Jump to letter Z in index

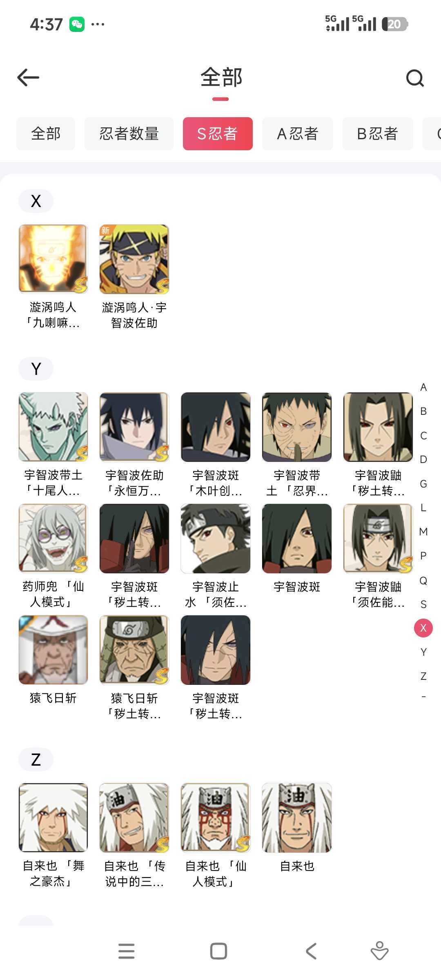pyautogui.click(x=423, y=676)
